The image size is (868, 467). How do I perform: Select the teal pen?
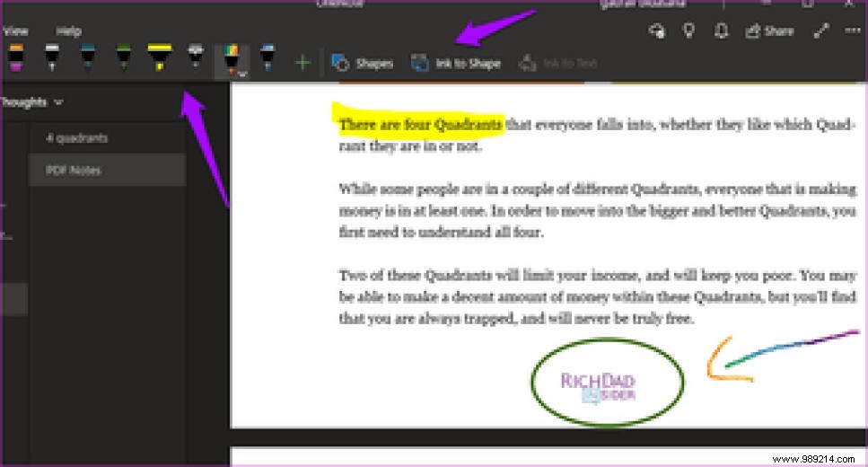point(87,58)
